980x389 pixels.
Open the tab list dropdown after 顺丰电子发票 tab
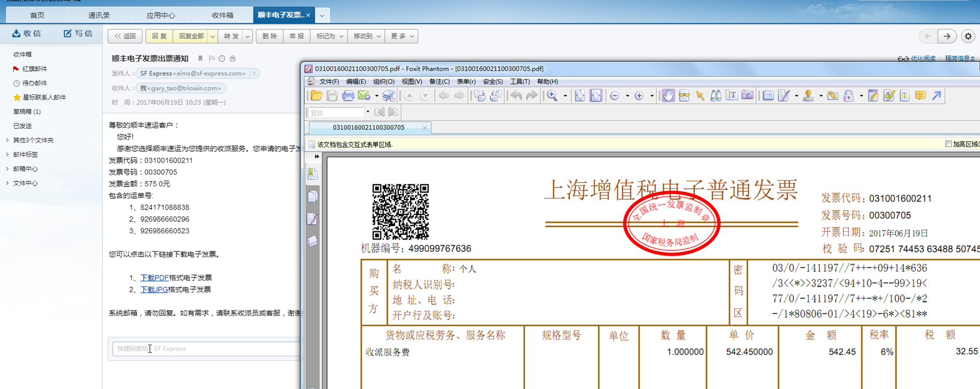[322, 15]
